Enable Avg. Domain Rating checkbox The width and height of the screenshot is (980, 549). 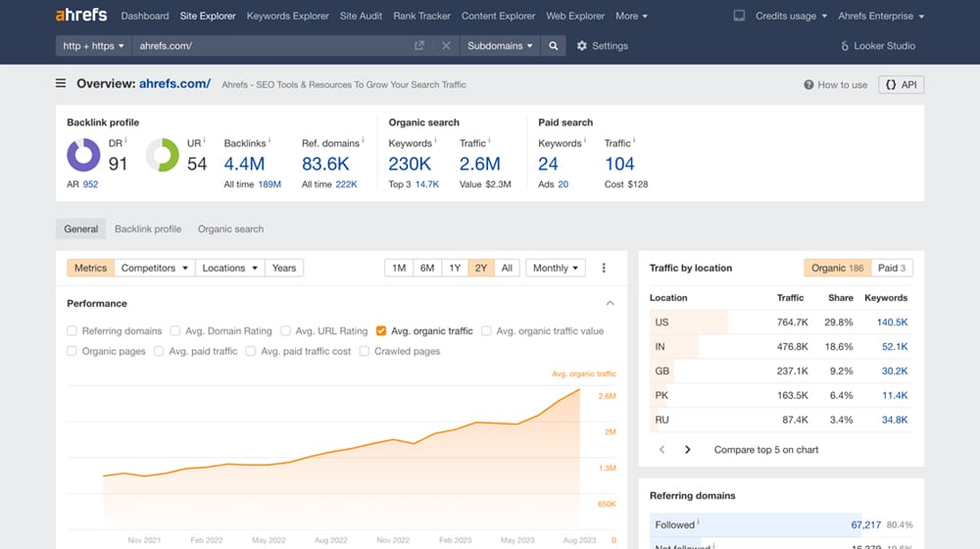pyautogui.click(x=175, y=330)
